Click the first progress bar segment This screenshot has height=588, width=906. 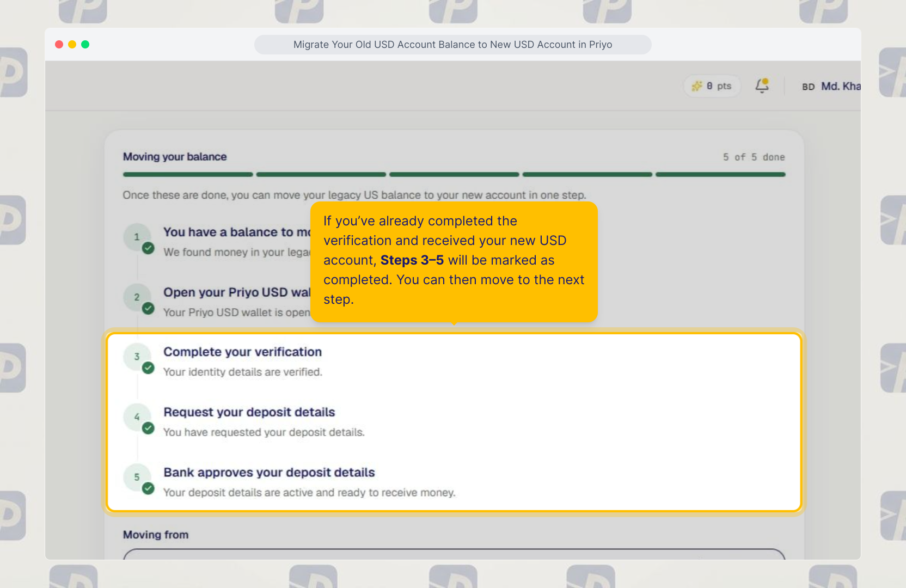[x=188, y=175]
